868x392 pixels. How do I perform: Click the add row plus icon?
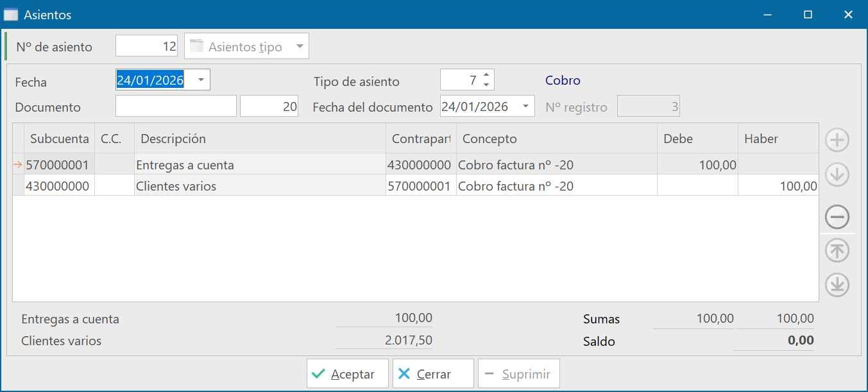point(837,141)
